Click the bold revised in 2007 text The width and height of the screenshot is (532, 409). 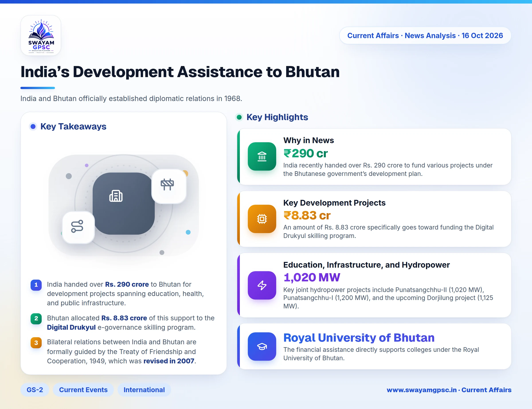(x=169, y=361)
